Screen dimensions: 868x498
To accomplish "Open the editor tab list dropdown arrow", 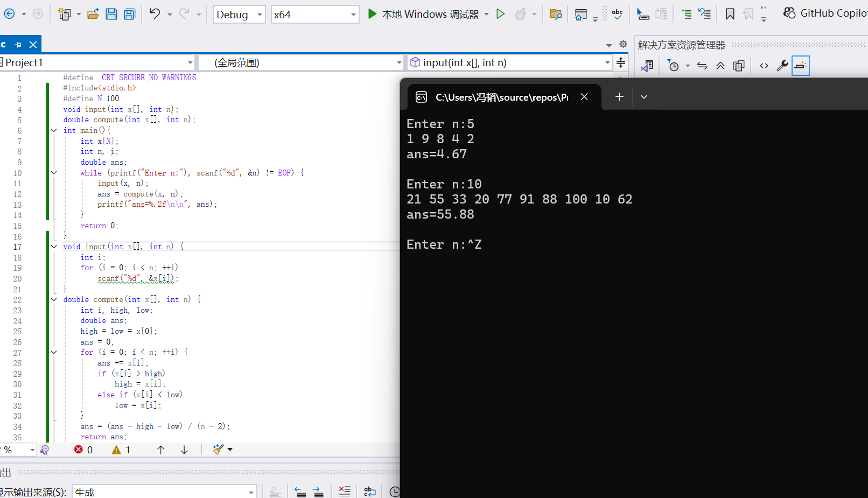I will tap(609, 45).
